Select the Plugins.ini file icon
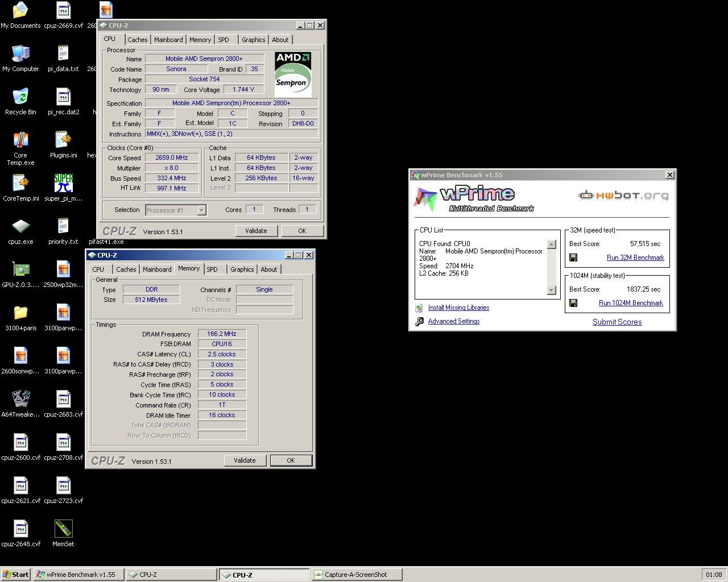This screenshot has width=728, height=582. pos(63,140)
